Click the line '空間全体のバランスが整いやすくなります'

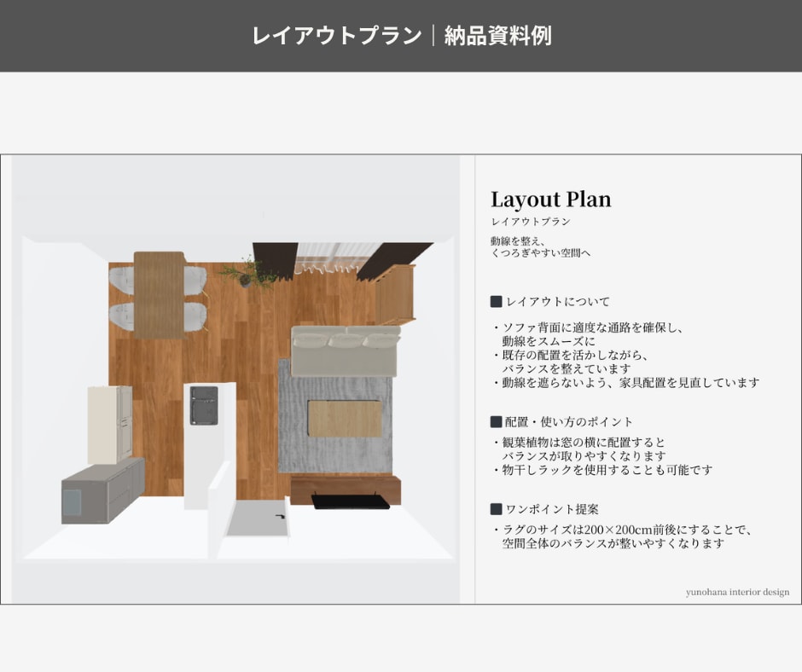pyautogui.click(x=613, y=543)
